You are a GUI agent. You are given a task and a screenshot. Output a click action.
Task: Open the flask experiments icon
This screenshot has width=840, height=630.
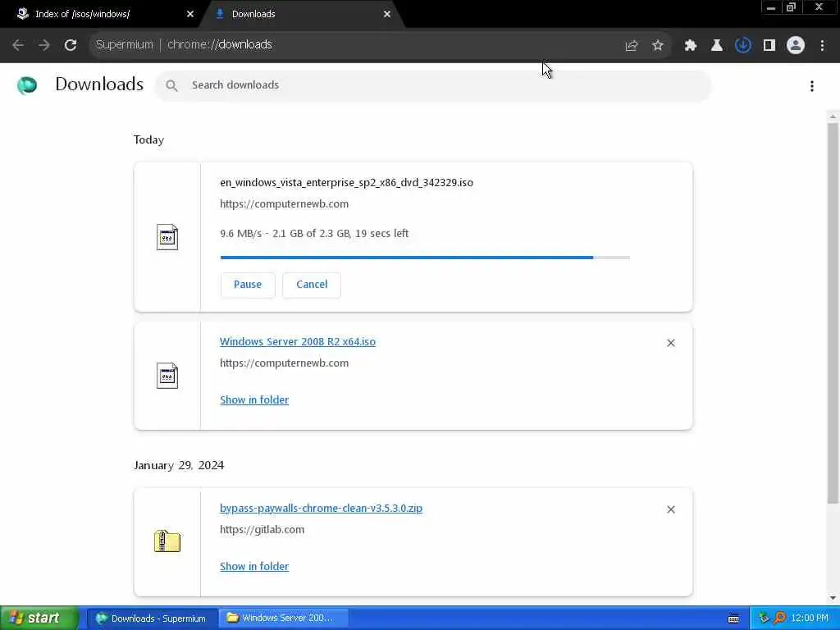click(716, 46)
